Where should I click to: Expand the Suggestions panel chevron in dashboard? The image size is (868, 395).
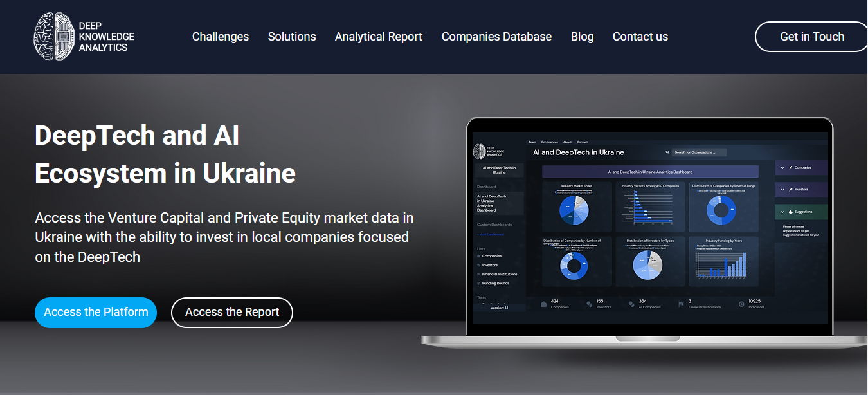[x=782, y=212]
